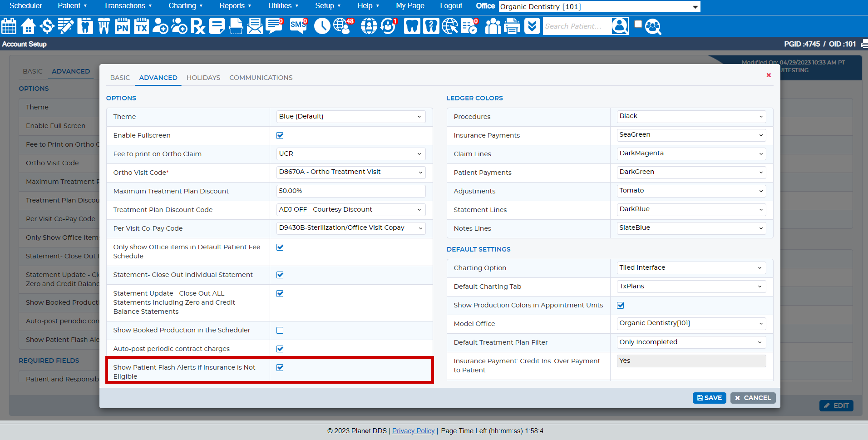Image resolution: width=868 pixels, height=440 pixels.
Task: Expand the Ortho Visit Code dropdown
Action: point(351,172)
